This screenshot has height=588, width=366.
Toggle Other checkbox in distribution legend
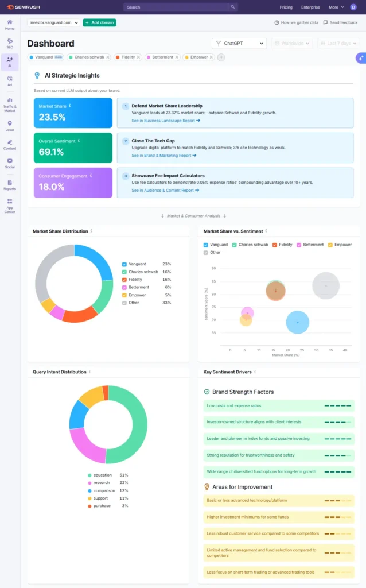[x=124, y=303]
